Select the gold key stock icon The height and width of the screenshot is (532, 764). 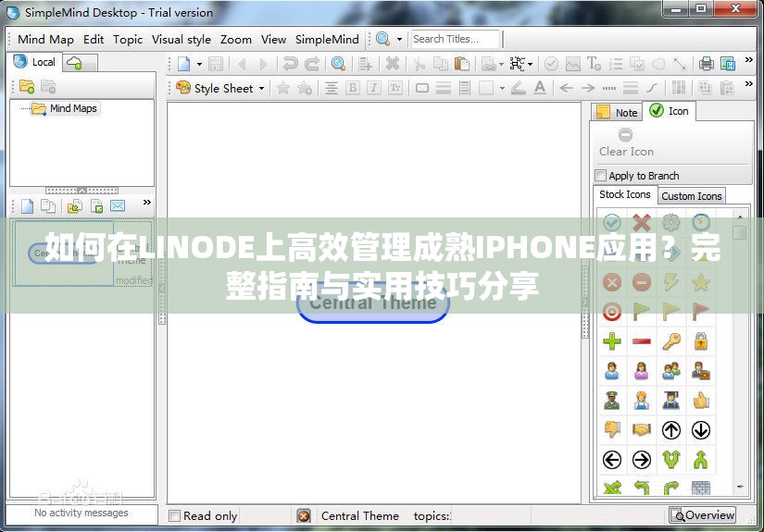point(671,341)
